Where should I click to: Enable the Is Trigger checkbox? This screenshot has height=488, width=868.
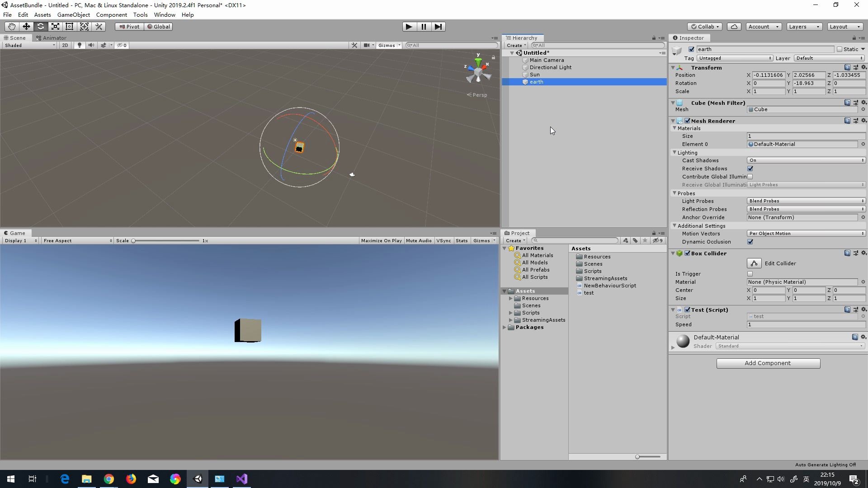(x=750, y=274)
